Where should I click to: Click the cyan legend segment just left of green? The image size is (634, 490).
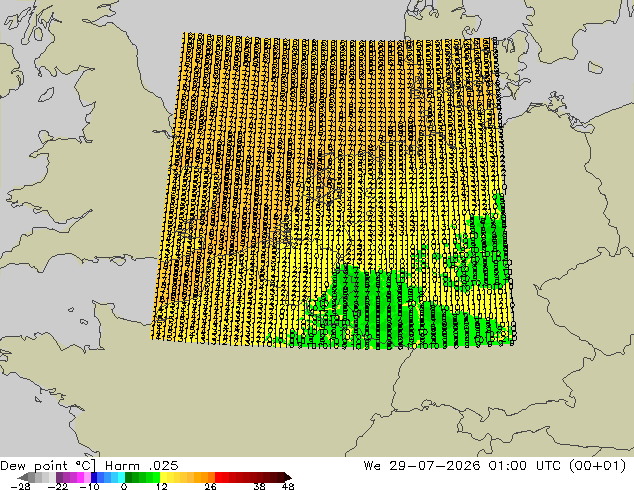(x=121, y=477)
